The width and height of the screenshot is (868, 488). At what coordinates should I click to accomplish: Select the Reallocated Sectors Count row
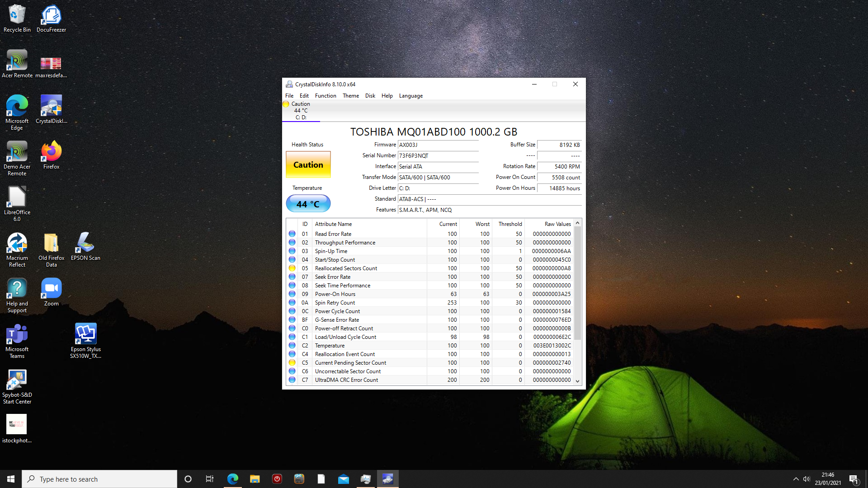click(x=430, y=268)
